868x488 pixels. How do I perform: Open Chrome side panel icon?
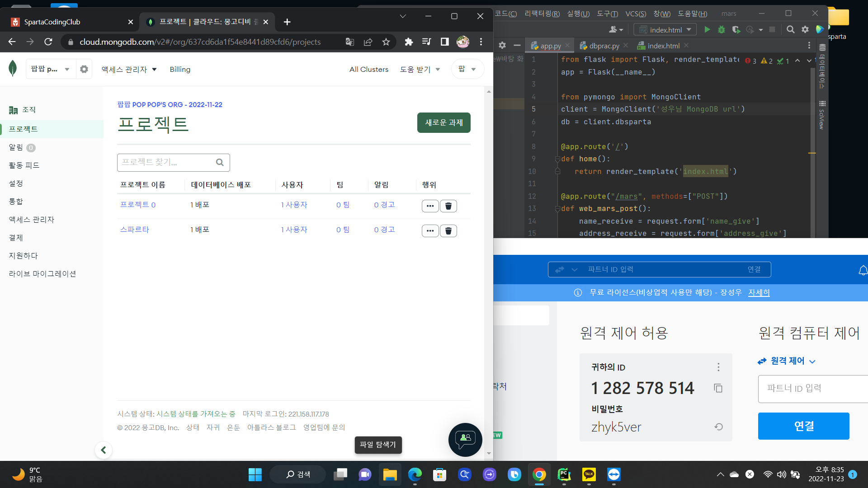click(x=445, y=42)
